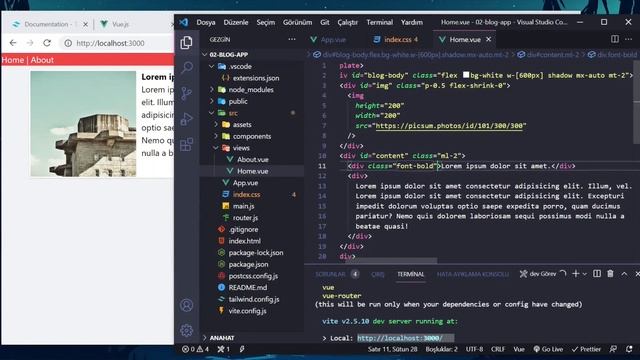Open tailwind.config.js in explorer
640x360 pixels.
pyautogui.click(x=253, y=299)
